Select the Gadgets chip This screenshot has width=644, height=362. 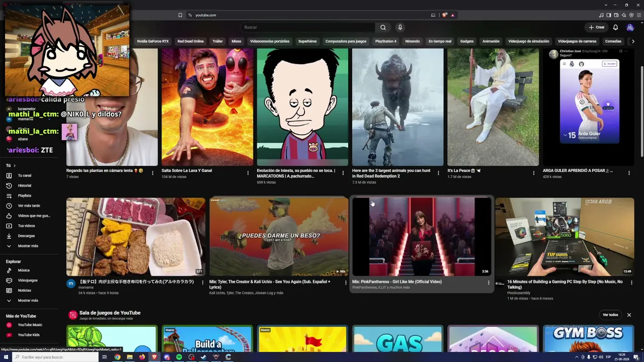(467, 41)
